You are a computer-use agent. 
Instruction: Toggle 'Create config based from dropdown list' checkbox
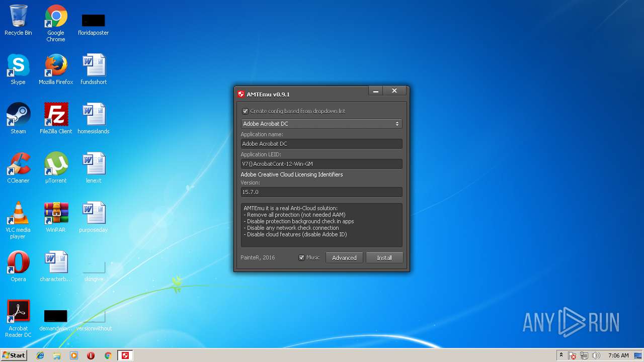pyautogui.click(x=246, y=111)
